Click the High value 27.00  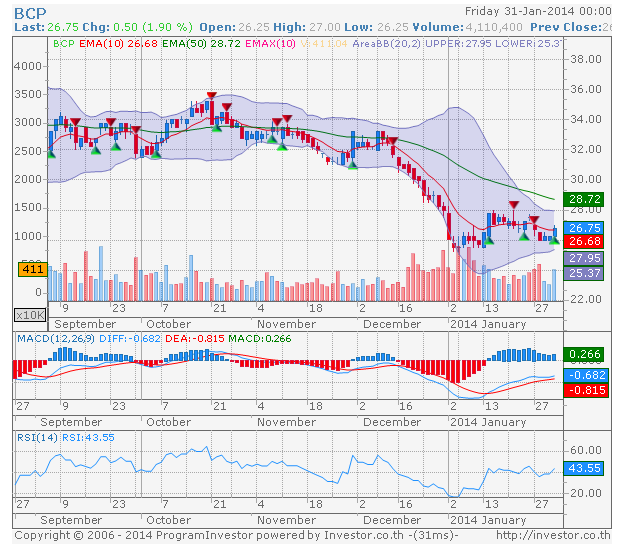tap(325, 27)
